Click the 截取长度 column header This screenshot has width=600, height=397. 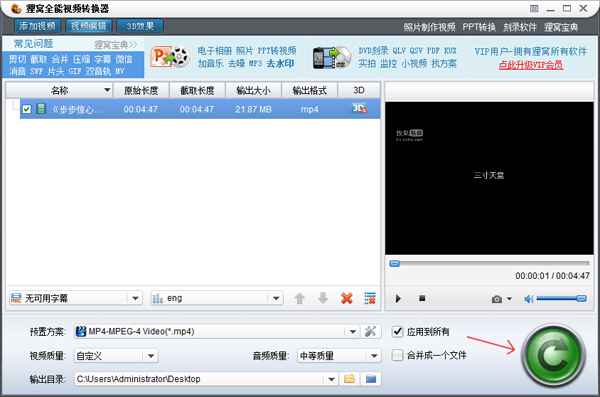[197, 90]
